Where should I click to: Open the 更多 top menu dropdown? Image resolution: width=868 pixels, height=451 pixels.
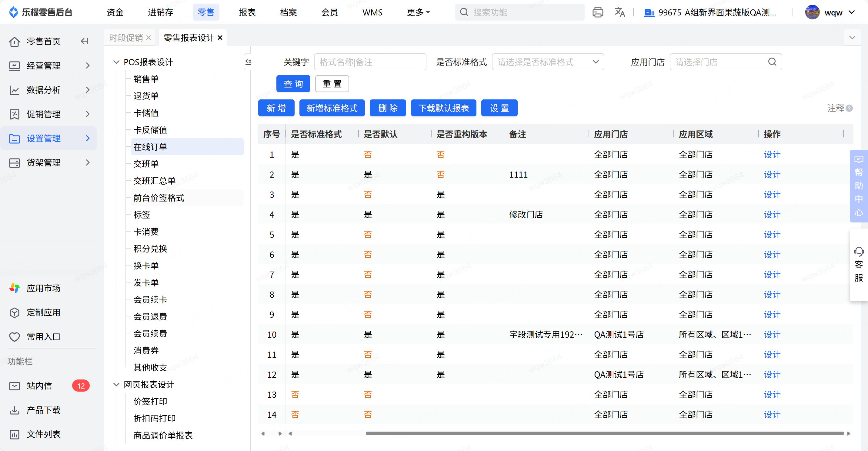[x=418, y=12]
